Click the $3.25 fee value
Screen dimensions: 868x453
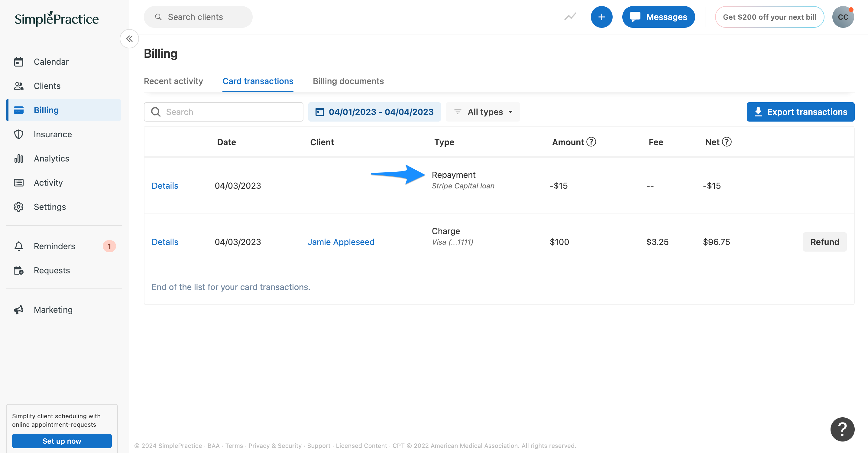click(x=657, y=242)
